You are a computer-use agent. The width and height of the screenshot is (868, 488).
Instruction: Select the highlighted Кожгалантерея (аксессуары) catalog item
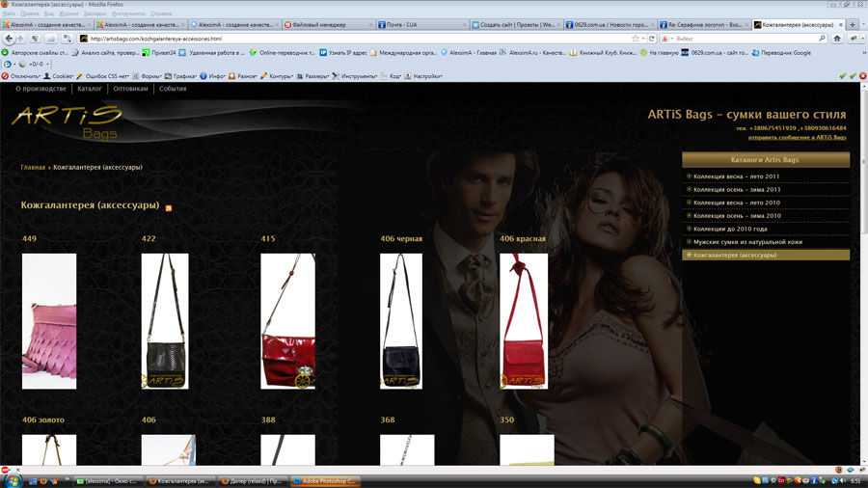click(x=766, y=255)
